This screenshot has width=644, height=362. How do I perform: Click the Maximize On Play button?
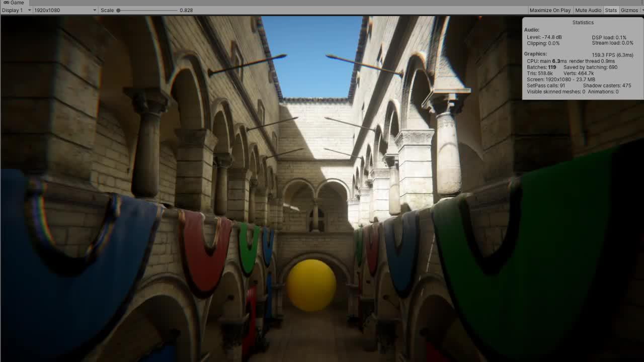tap(550, 10)
